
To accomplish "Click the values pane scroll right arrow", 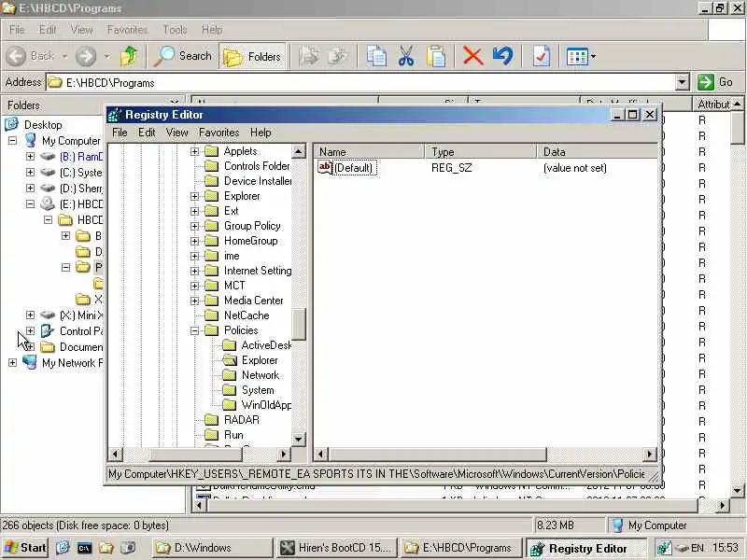I will point(650,455).
